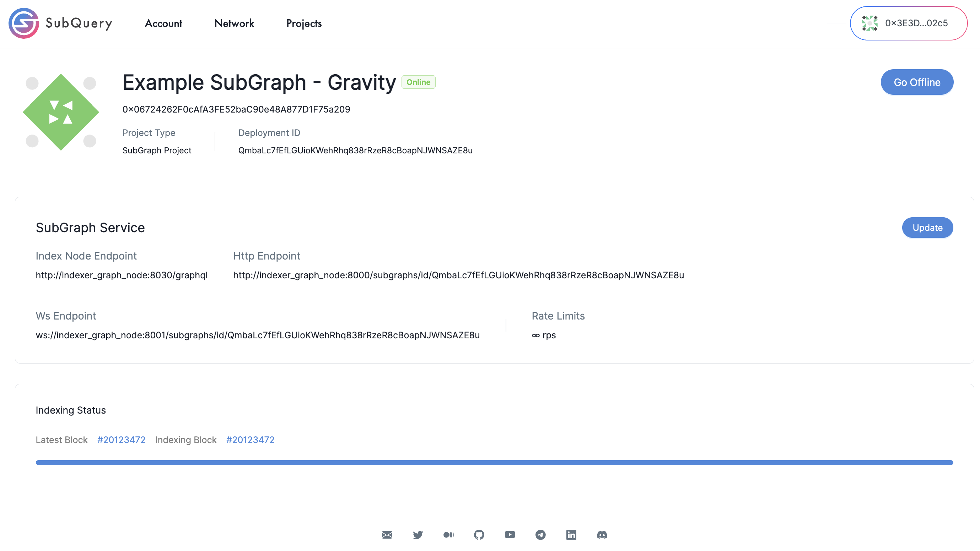Open the Discord icon link
The image size is (980, 551).
click(x=602, y=535)
